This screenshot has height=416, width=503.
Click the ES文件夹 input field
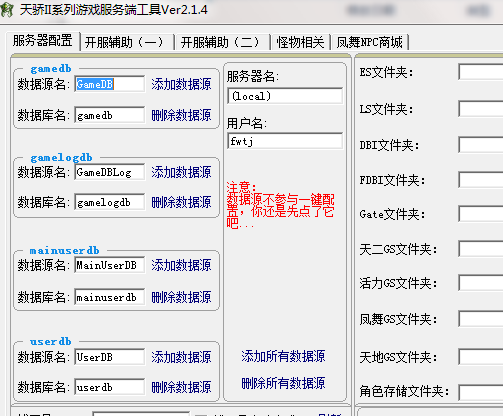(x=481, y=72)
